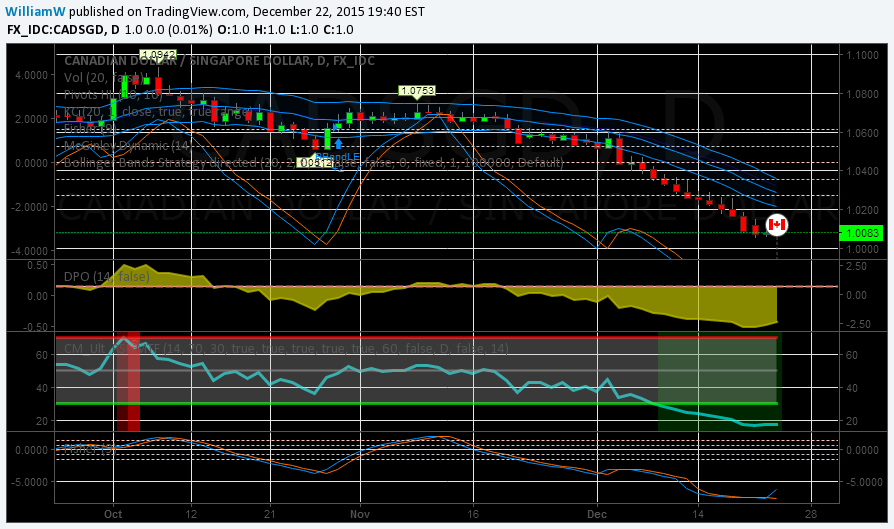Click the 1.0942 pivot high label

[x=158, y=55]
